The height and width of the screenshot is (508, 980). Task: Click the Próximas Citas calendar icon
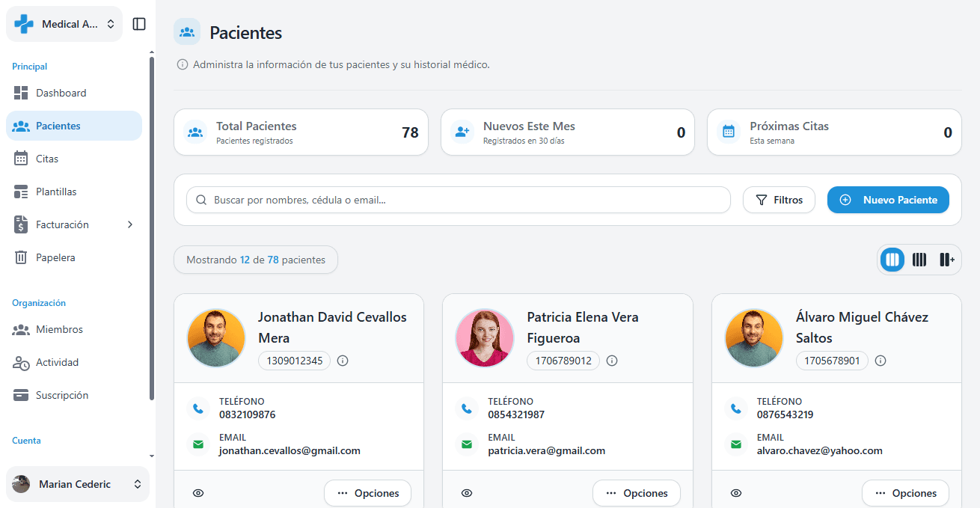[729, 132]
